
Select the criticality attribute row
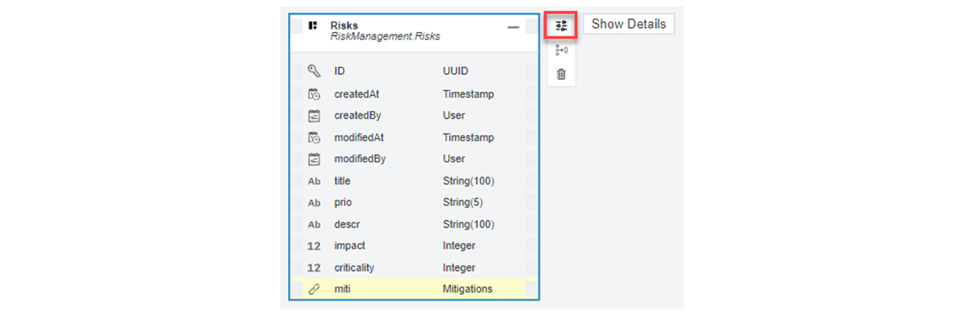pos(414,268)
